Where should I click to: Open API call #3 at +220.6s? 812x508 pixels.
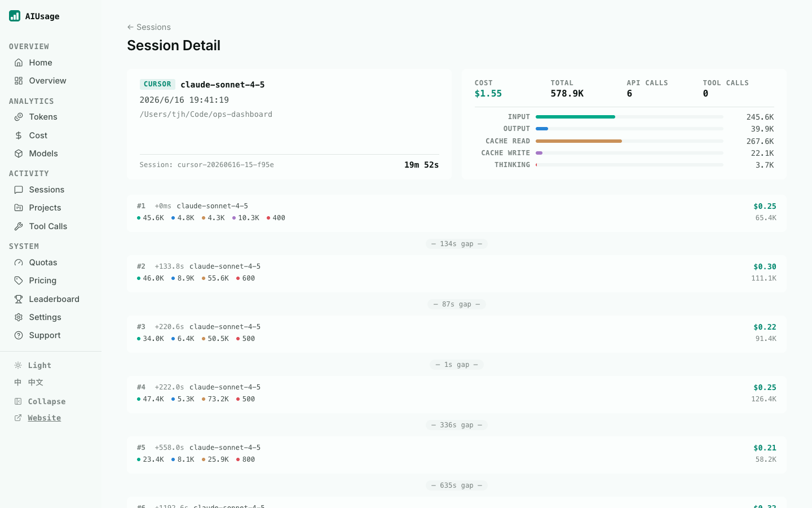(x=457, y=333)
